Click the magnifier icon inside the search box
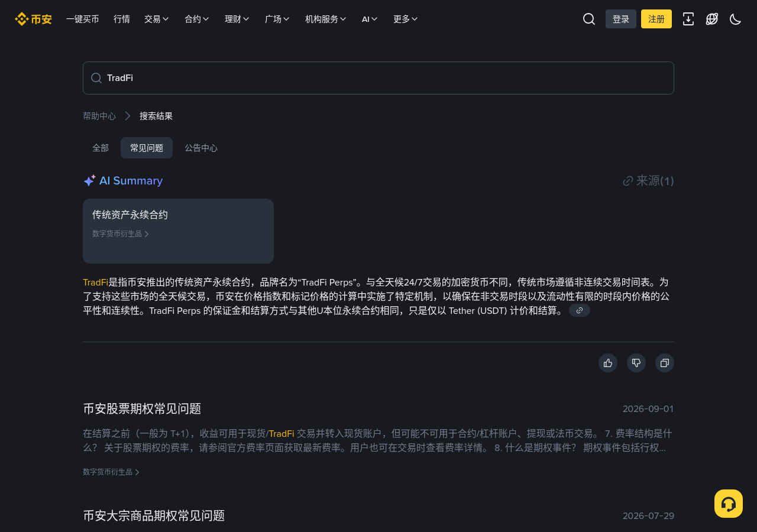 point(96,78)
